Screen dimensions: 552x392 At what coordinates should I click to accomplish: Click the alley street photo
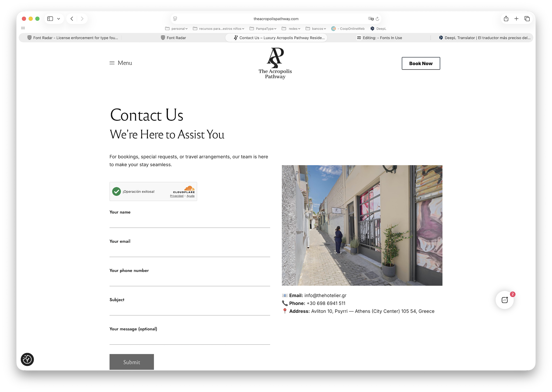click(362, 225)
